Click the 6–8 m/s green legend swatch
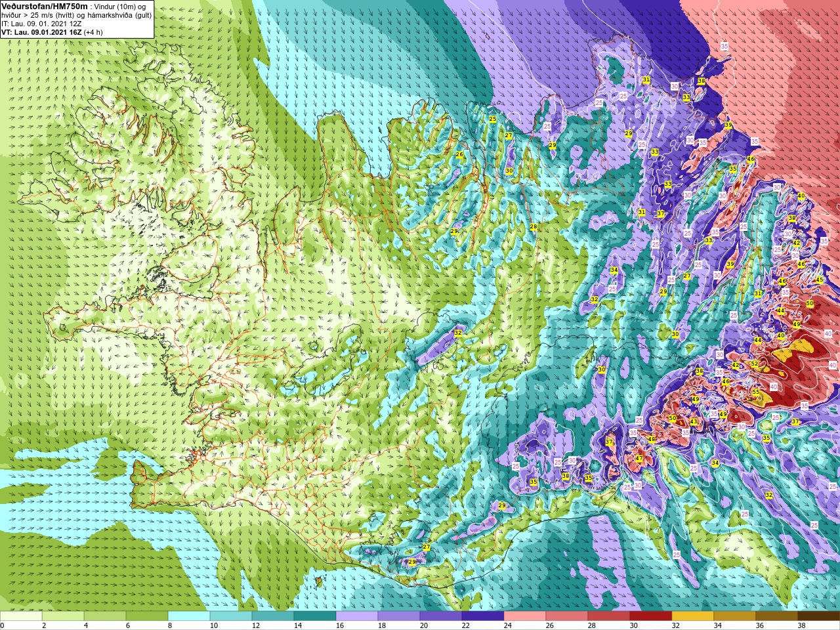Screen dimensions: 840x630 (147, 616)
